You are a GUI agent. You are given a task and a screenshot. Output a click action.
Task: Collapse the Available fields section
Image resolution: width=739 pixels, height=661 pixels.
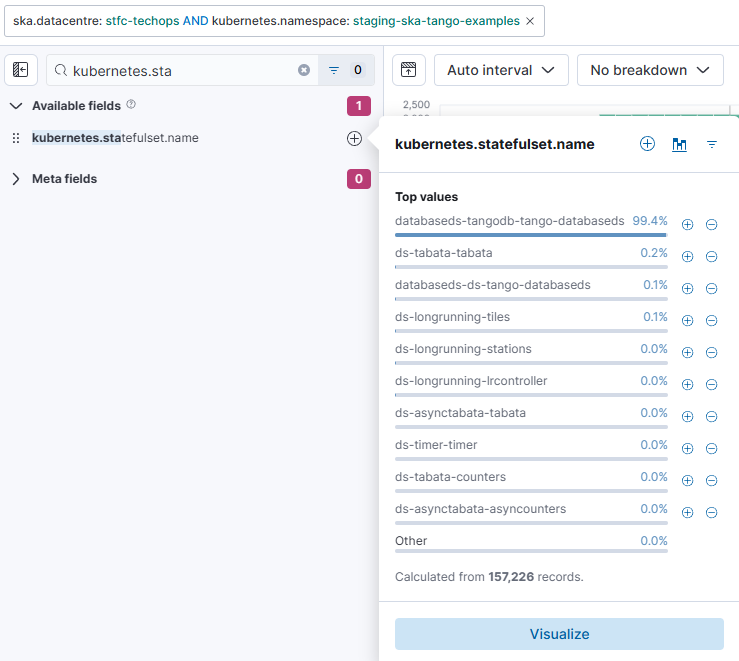pyautogui.click(x=16, y=106)
